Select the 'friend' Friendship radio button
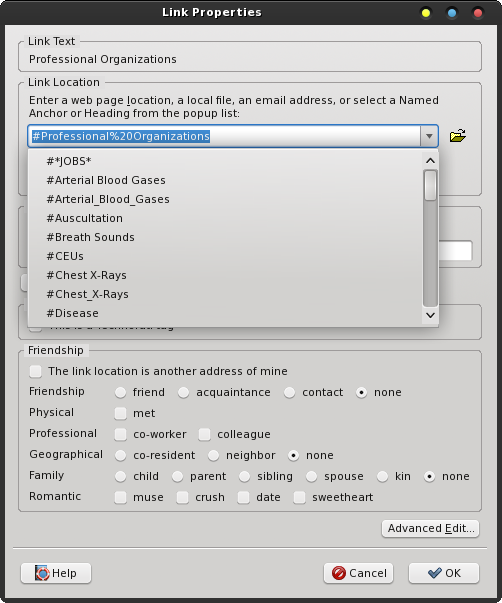Image resolution: width=502 pixels, height=603 pixels. coord(120,392)
